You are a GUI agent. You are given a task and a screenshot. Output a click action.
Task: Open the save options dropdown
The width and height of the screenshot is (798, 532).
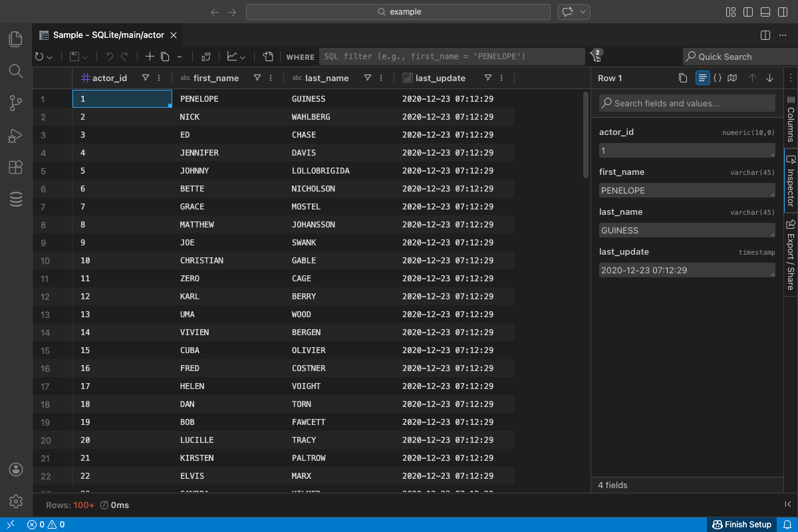[x=86, y=57]
